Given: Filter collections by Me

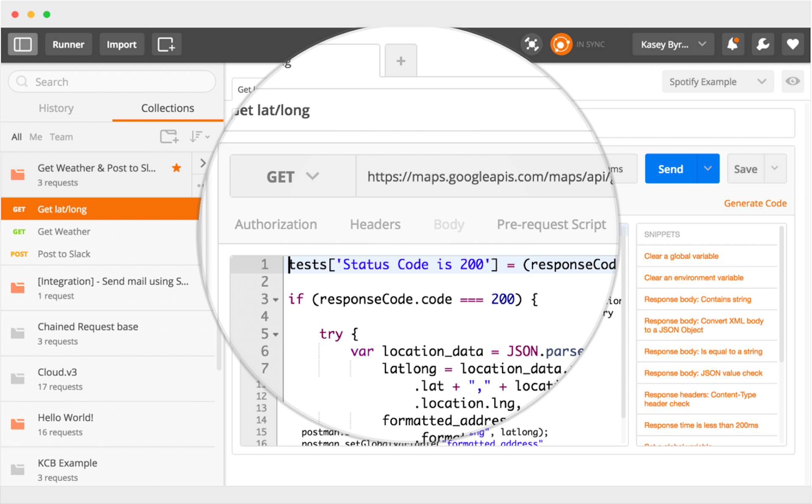Looking at the screenshot, I should click(x=36, y=137).
